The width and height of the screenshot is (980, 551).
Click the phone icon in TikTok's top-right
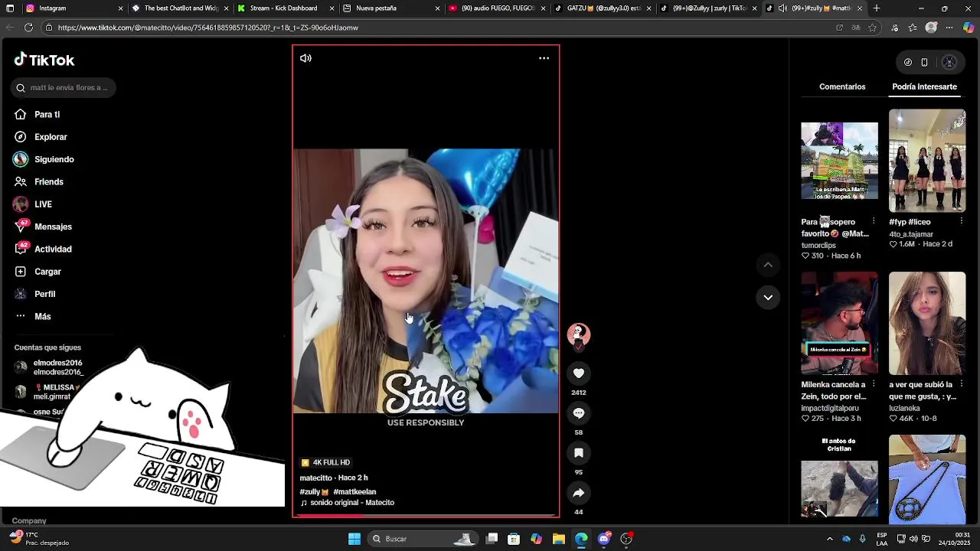[924, 62]
